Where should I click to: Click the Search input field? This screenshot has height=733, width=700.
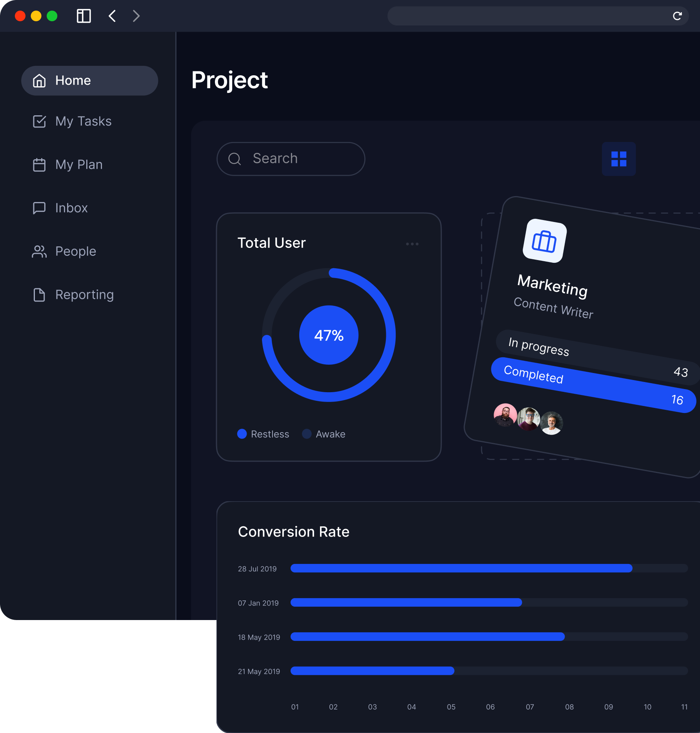[291, 159]
